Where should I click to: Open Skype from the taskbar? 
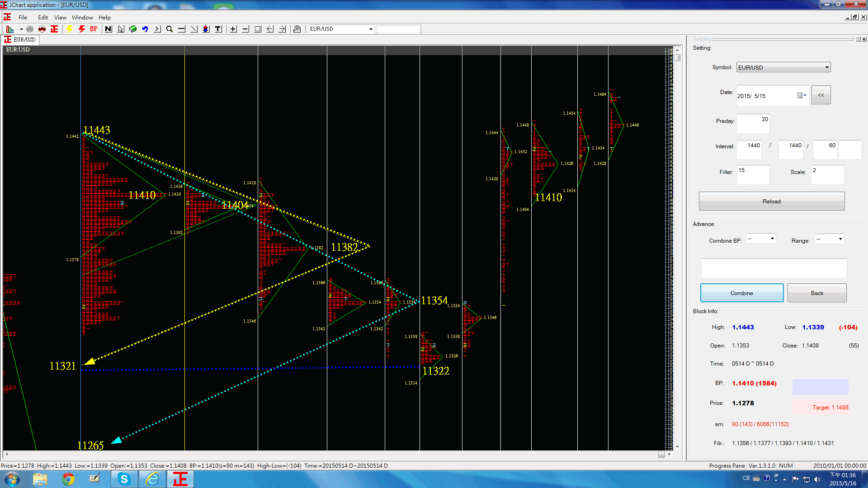pos(124,479)
